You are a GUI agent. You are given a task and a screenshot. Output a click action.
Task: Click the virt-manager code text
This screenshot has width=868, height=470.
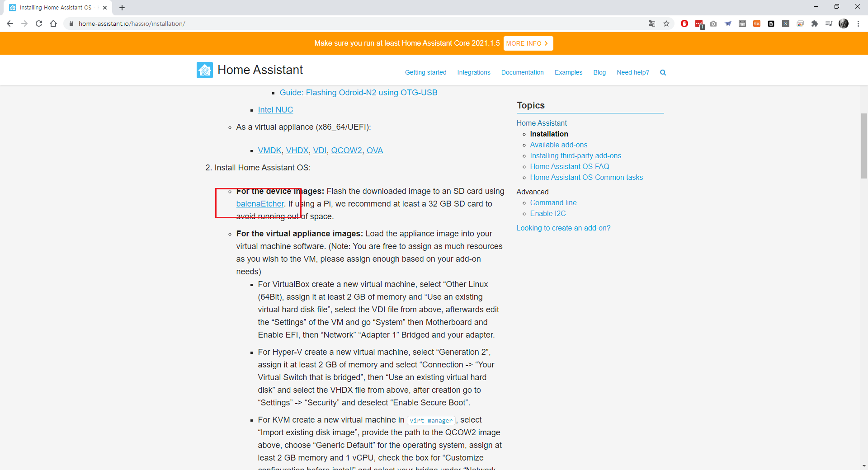point(431,420)
